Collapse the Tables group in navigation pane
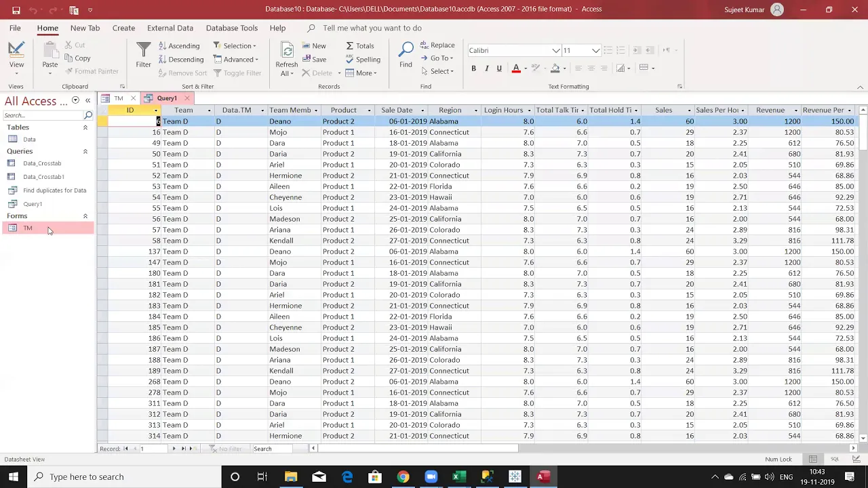Screen dimensions: 868x488 (85, 127)
